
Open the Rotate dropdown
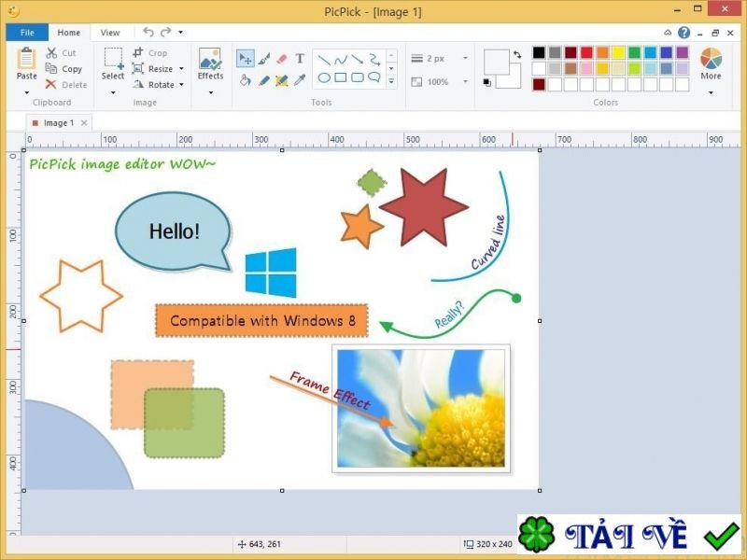point(182,85)
